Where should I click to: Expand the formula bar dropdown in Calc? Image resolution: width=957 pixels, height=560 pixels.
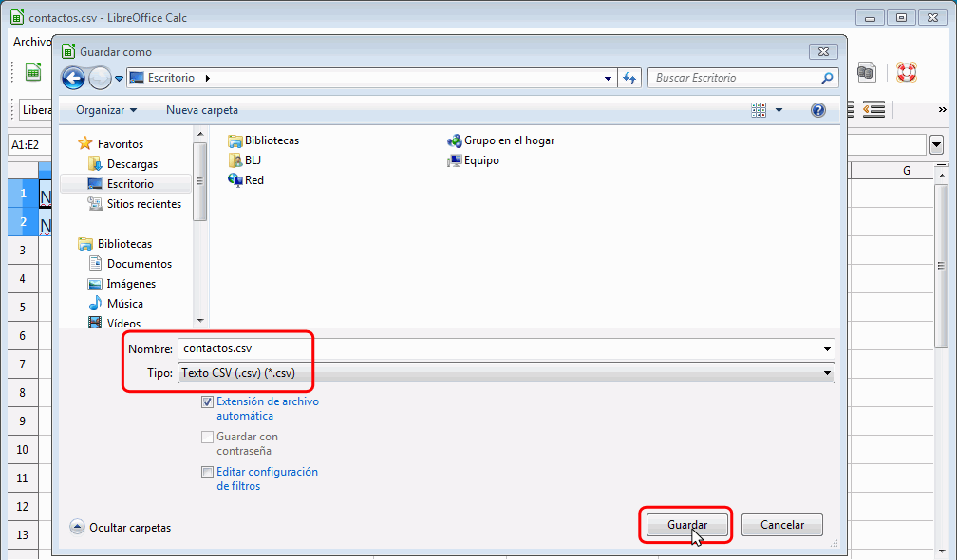point(937,145)
